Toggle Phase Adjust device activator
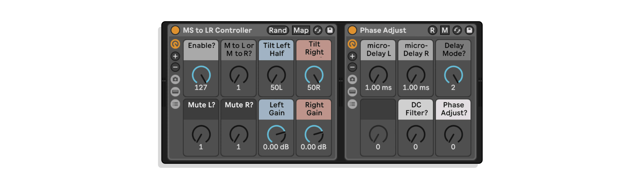Viewport: 644px width, 185px height. point(352,30)
